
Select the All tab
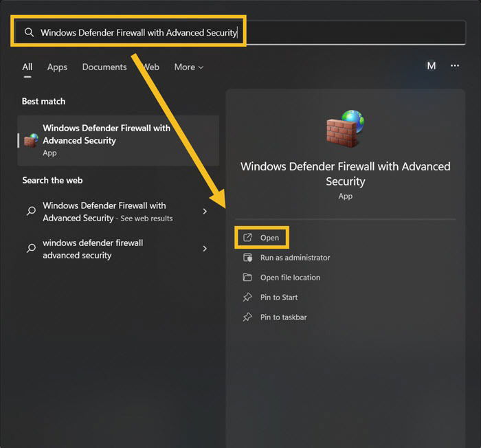click(x=27, y=67)
